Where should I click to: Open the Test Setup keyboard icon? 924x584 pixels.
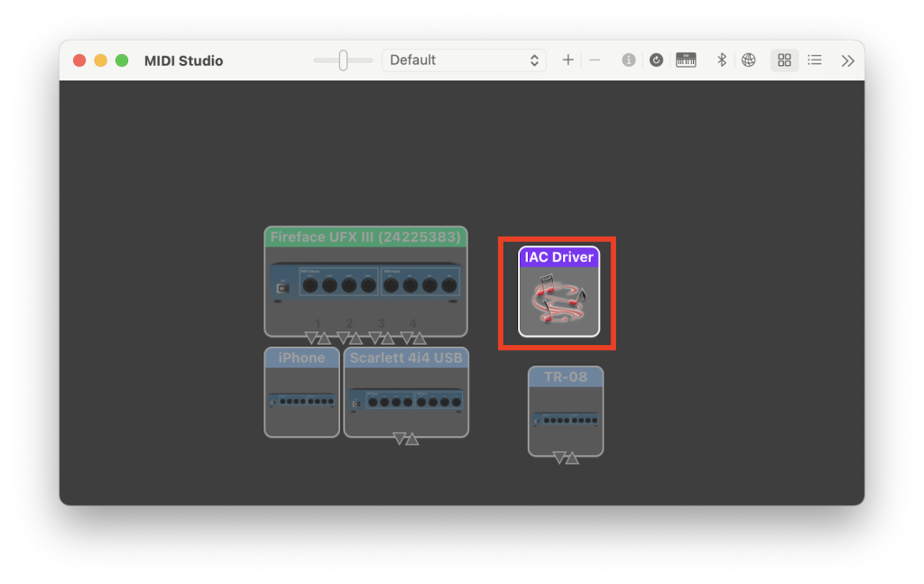point(686,60)
